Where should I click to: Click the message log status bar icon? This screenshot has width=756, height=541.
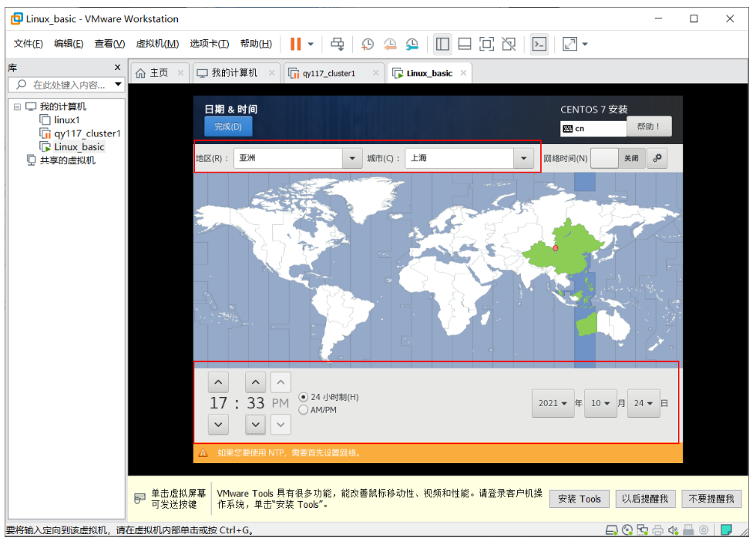coord(726,530)
